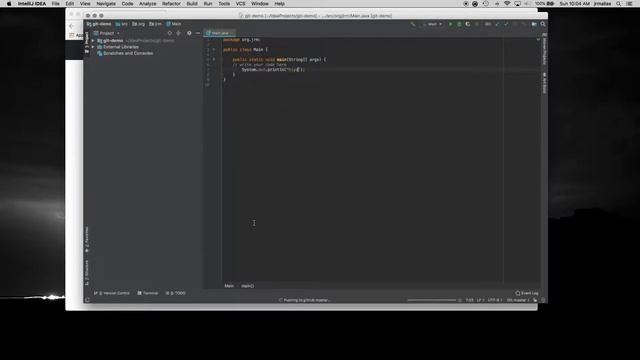Click the org breadcrumb in navigation bar
The image size is (640, 360).
[138, 24]
